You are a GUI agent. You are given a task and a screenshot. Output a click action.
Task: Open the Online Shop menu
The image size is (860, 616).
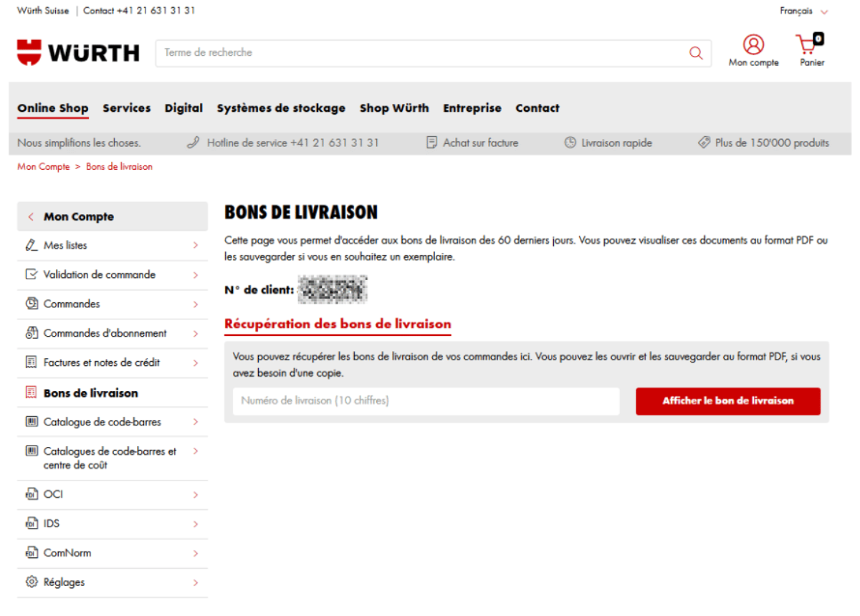[x=53, y=108]
